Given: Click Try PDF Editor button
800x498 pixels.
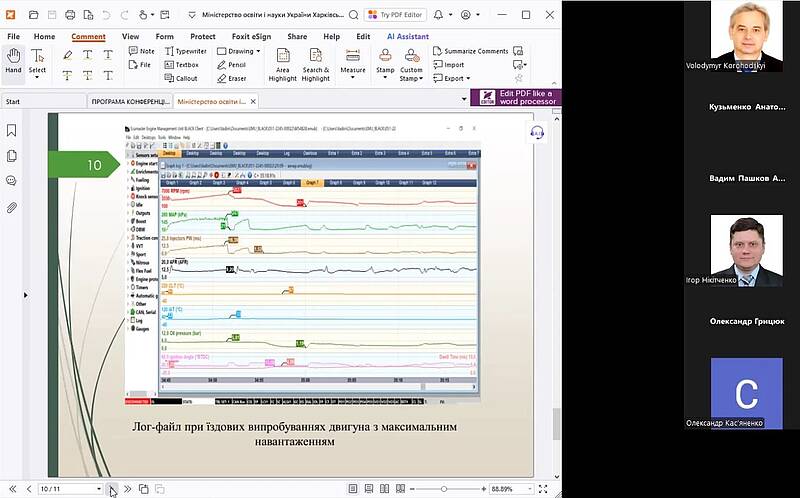Looking at the screenshot, I should coord(399,15).
